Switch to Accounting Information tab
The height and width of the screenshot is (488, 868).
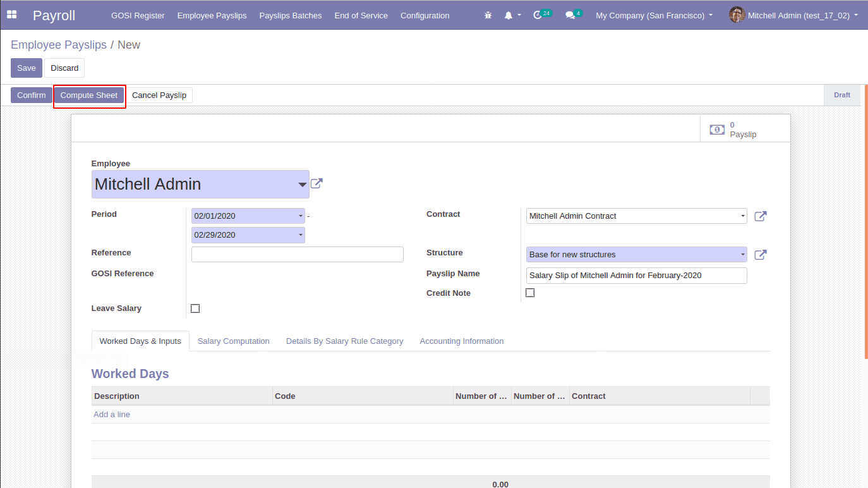(x=462, y=341)
